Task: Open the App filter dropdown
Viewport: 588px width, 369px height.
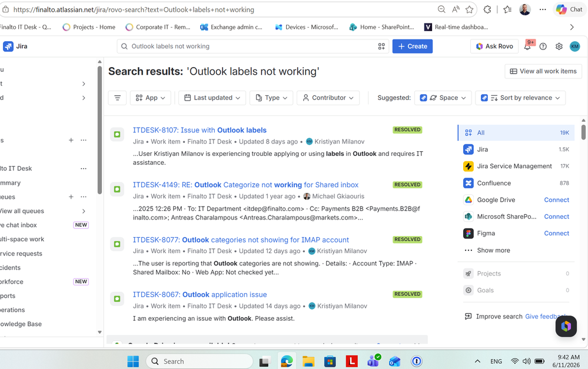Action: 150,98
